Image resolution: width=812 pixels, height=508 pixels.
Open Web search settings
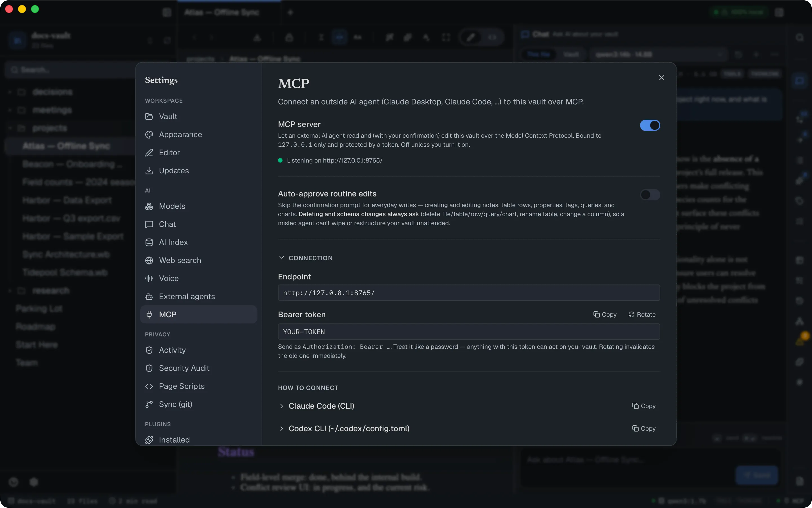(199, 260)
